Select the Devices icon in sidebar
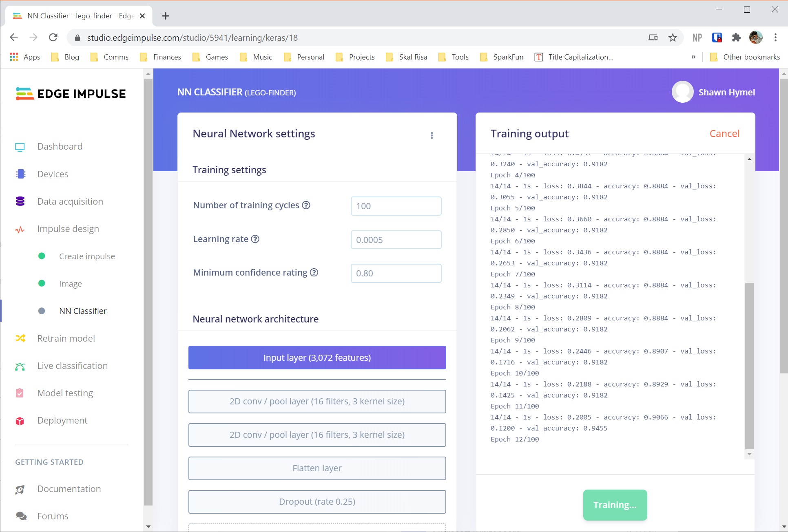 [x=21, y=174]
